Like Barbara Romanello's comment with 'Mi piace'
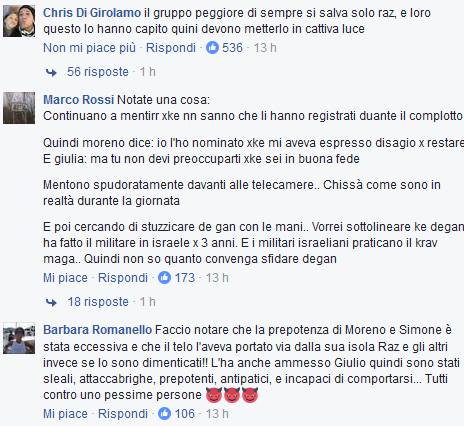Screen dimensions: 464x426 tap(65, 414)
